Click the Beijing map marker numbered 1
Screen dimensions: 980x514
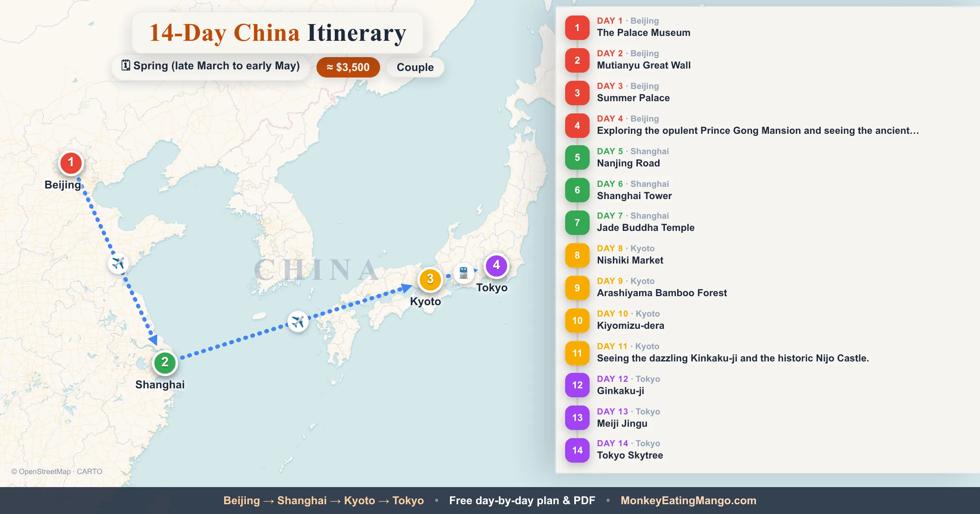point(71,163)
